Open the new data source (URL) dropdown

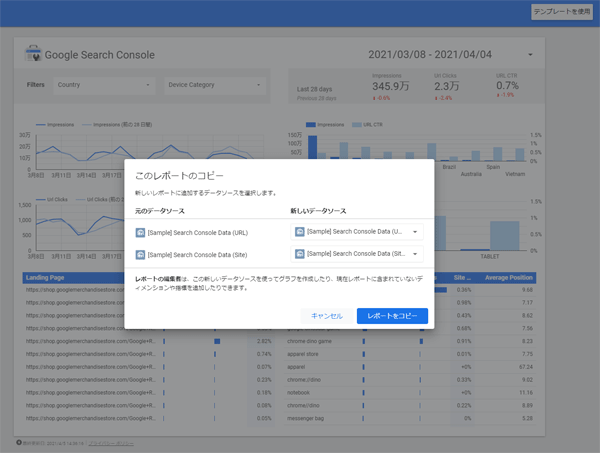tap(357, 232)
